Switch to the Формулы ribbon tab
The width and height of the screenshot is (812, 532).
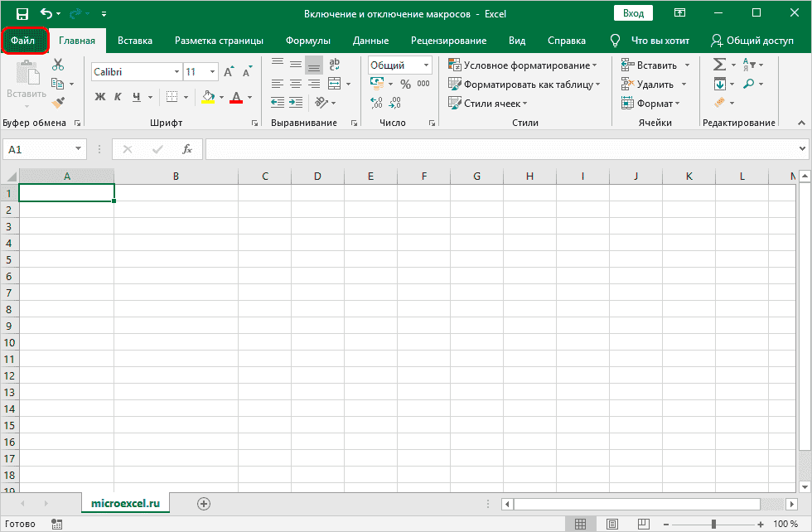tap(307, 41)
